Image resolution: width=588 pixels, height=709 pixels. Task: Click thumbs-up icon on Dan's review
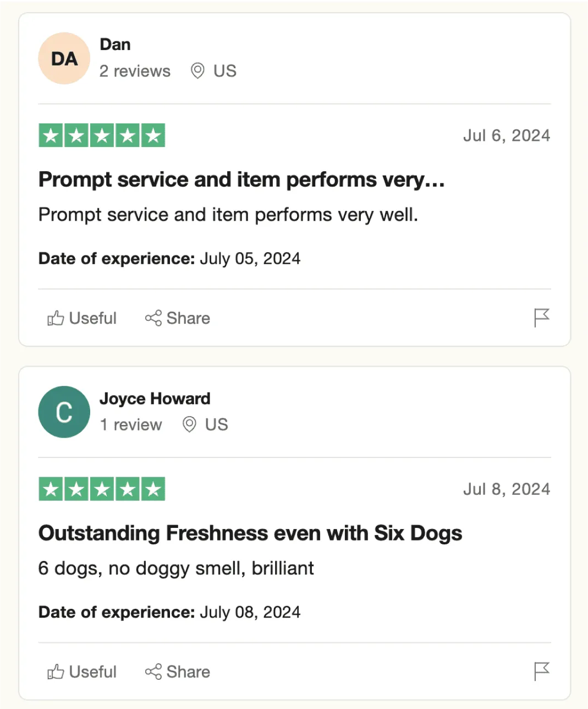click(x=56, y=318)
